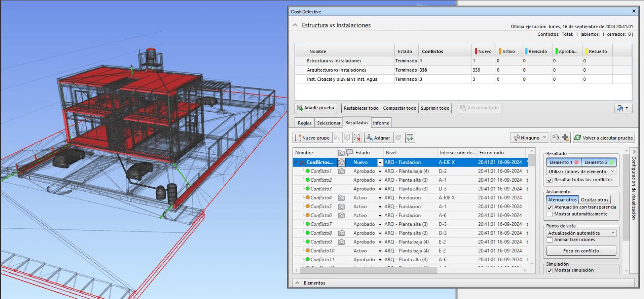Click Volver a ejecutar prueba button
Image resolution: width=644 pixels, height=299 pixels.
coord(603,138)
